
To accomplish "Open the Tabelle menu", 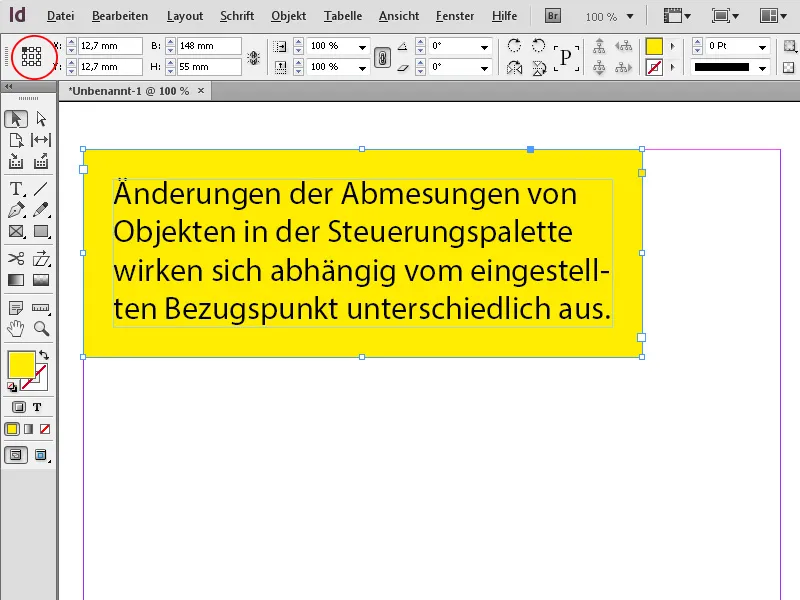I will [343, 16].
